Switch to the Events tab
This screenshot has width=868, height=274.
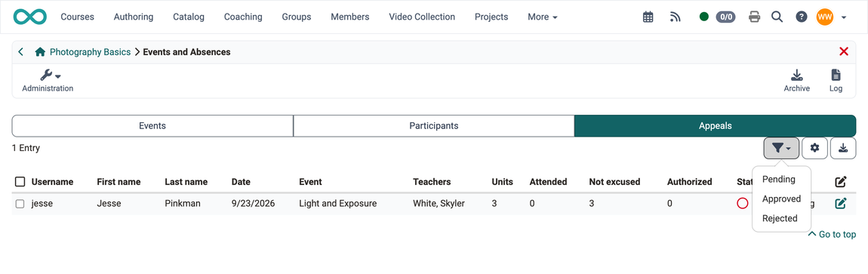(x=152, y=125)
